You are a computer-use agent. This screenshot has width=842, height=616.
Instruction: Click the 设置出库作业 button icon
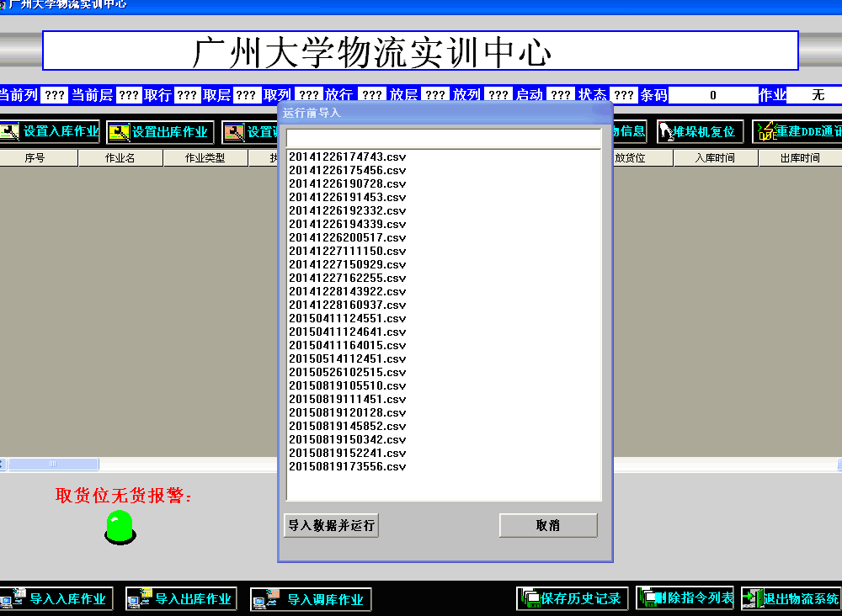pos(119,132)
